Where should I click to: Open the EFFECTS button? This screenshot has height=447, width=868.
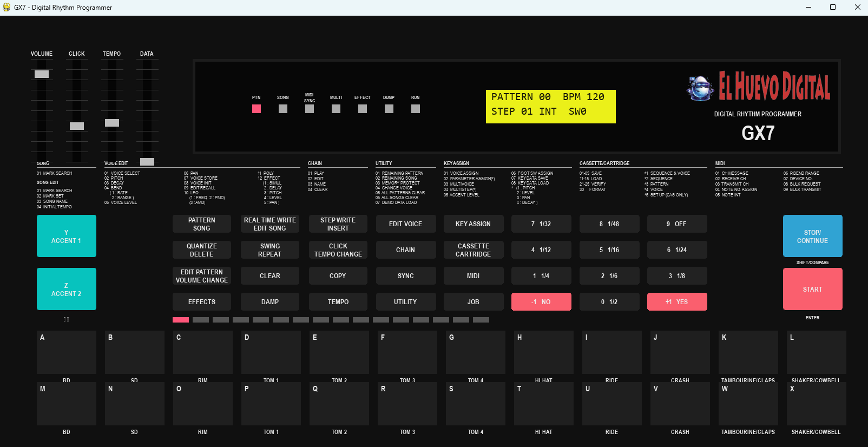(202, 302)
